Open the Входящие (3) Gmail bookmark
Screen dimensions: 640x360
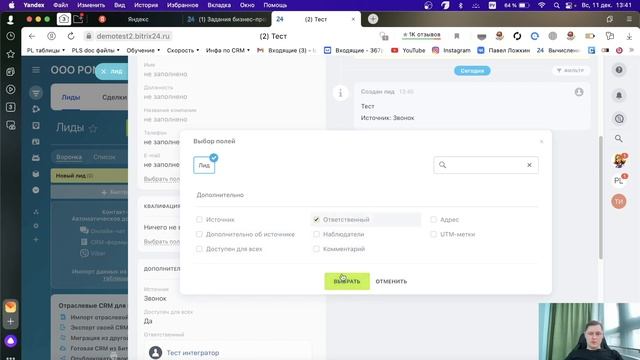(287, 50)
